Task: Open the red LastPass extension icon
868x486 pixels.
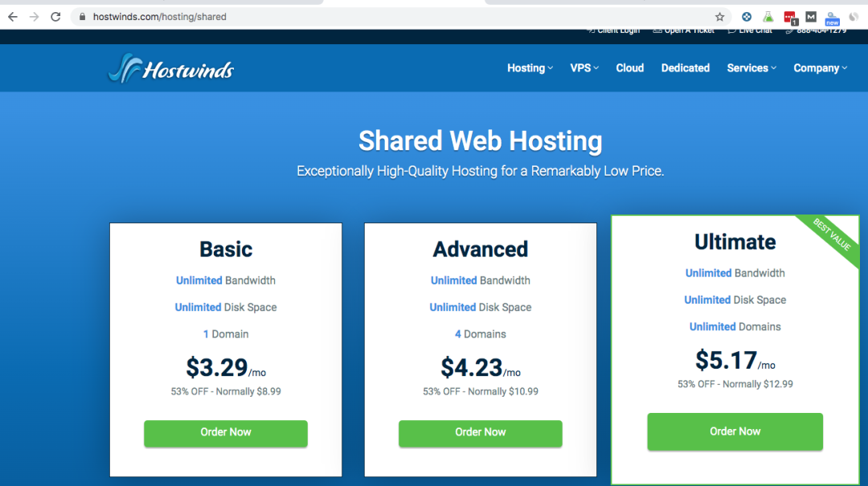Action: (x=790, y=18)
